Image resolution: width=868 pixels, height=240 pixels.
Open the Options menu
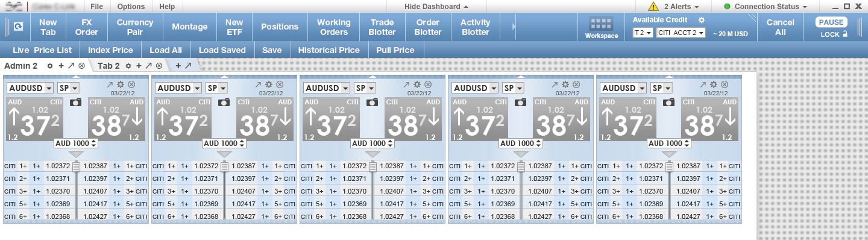pos(131,7)
